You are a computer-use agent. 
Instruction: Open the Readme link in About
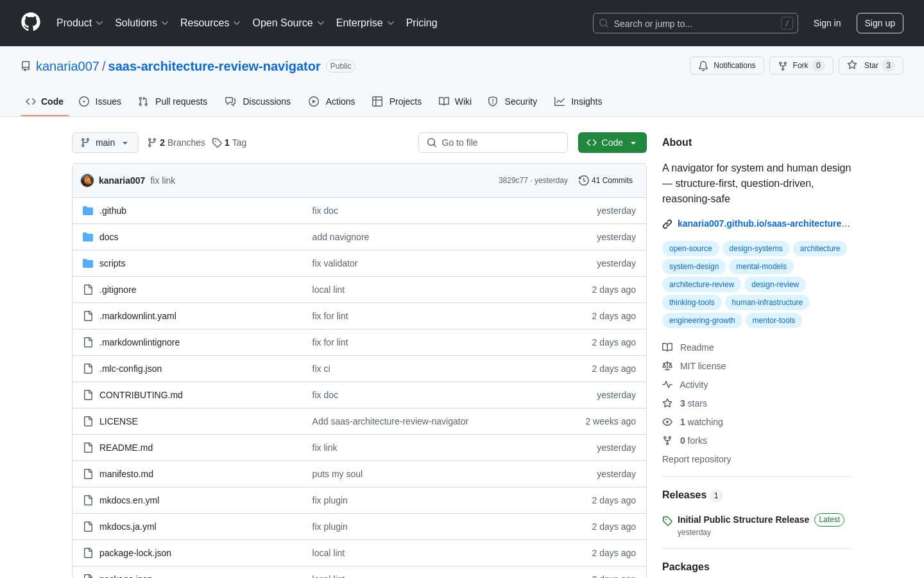click(x=689, y=347)
